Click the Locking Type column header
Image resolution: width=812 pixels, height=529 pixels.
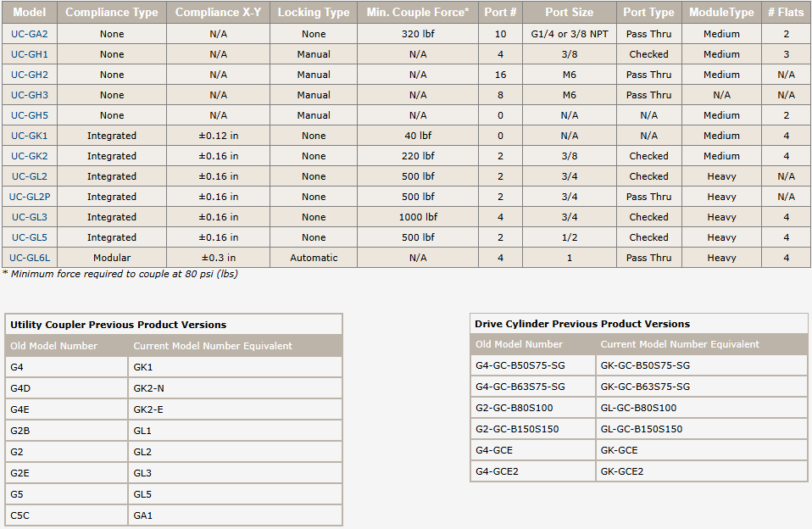coord(314,12)
